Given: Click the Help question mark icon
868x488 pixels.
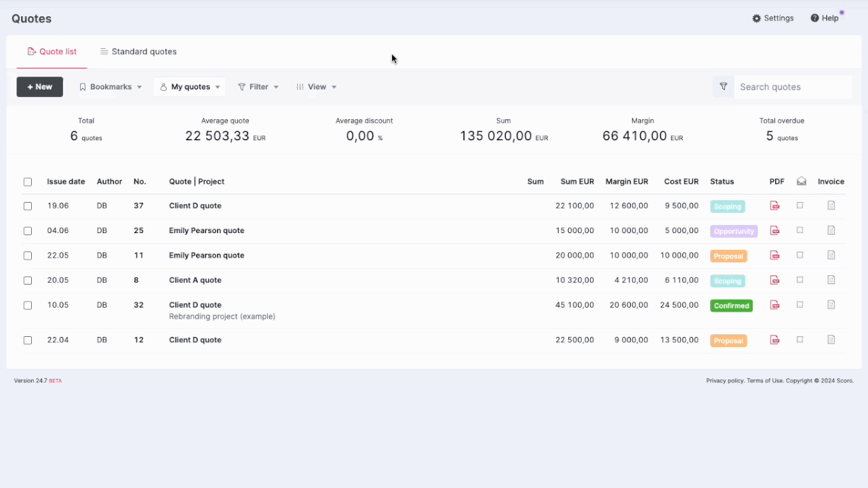Looking at the screenshot, I should (x=814, y=18).
